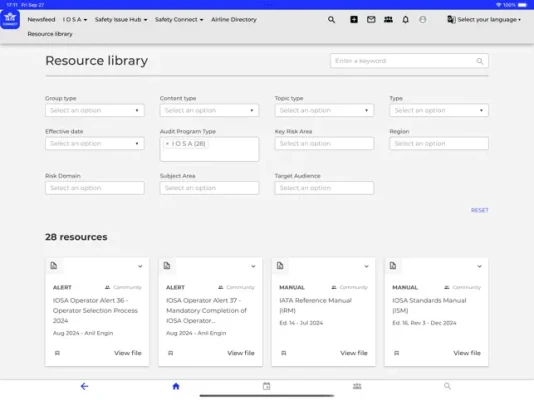Bookmark the IOSA Operator Alert 36 resource

click(x=57, y=353)
